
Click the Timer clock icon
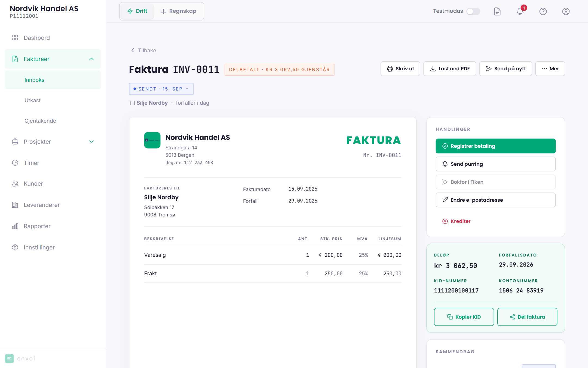pos(15,163)
